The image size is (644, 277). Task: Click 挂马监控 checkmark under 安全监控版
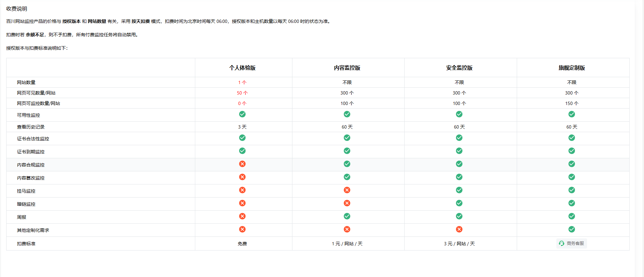click(459, 190)
